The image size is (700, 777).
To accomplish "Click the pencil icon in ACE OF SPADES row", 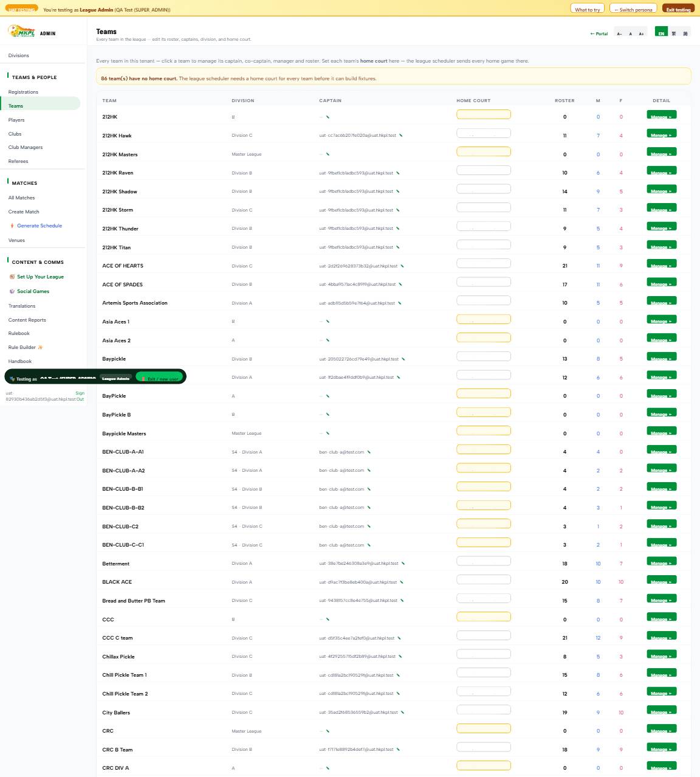I will pyautogui.click(x=400, y=285).
